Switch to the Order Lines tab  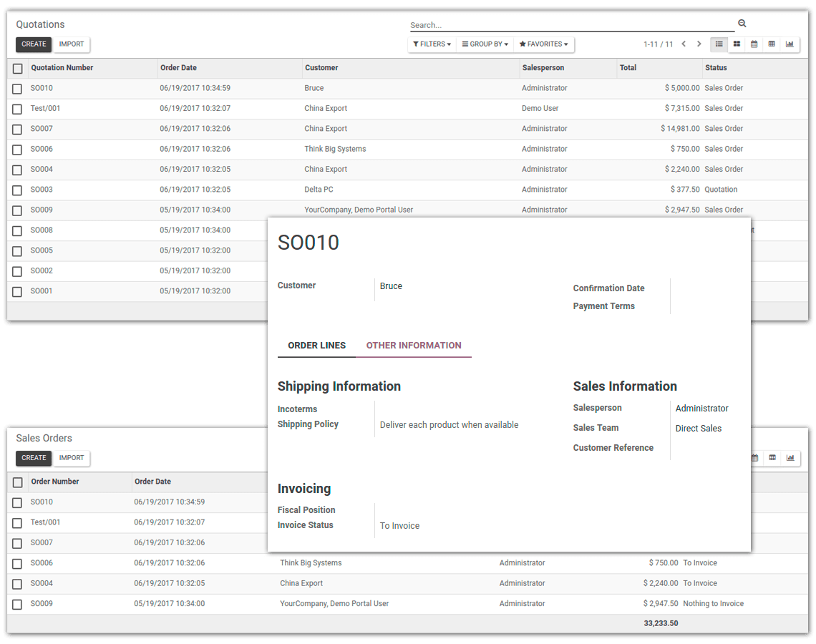[316, 345]
